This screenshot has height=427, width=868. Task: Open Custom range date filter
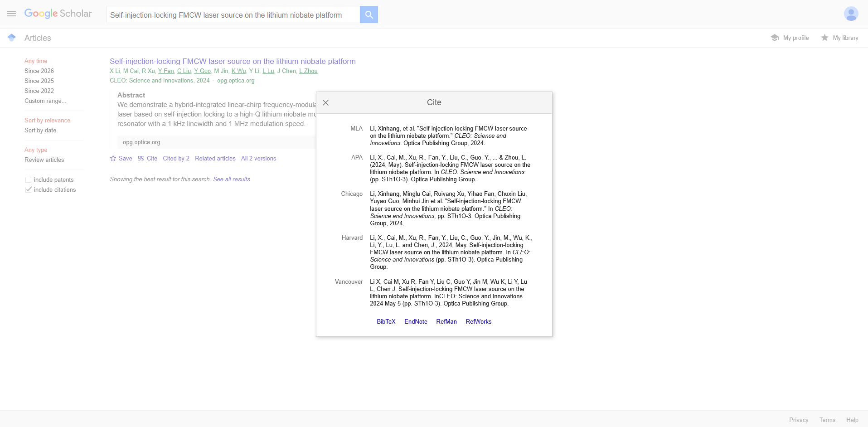click(45, 101)
